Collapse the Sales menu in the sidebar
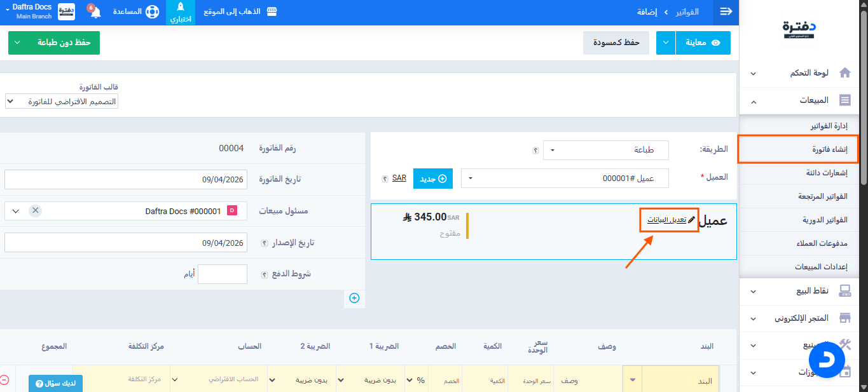868x392 pixels. click(753, 100)
